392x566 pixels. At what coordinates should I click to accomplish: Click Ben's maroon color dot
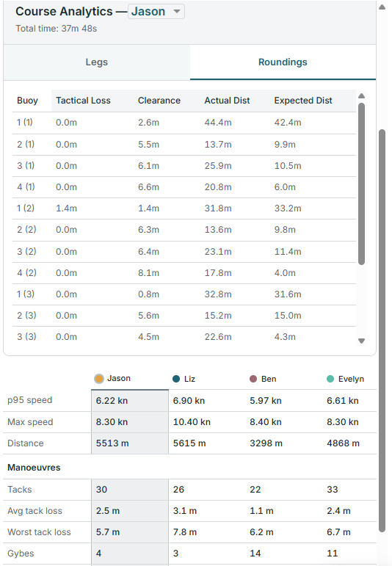click(253, 379)
